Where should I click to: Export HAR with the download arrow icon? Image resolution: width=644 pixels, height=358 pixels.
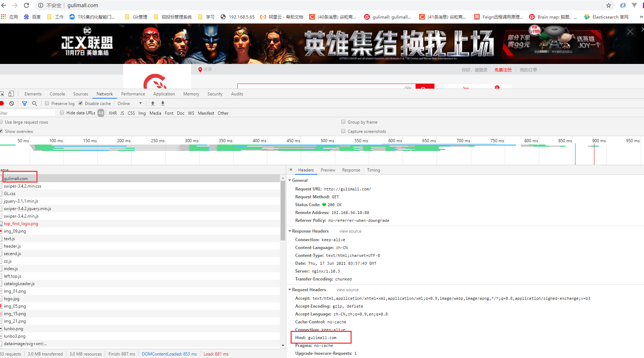[x=163, y=103]
